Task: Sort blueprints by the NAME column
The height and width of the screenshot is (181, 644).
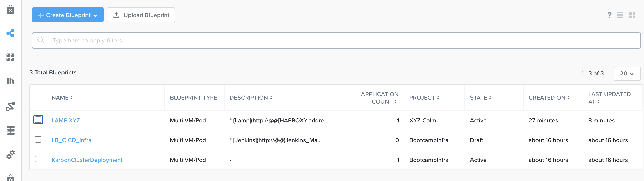Action: click(62, 98)
